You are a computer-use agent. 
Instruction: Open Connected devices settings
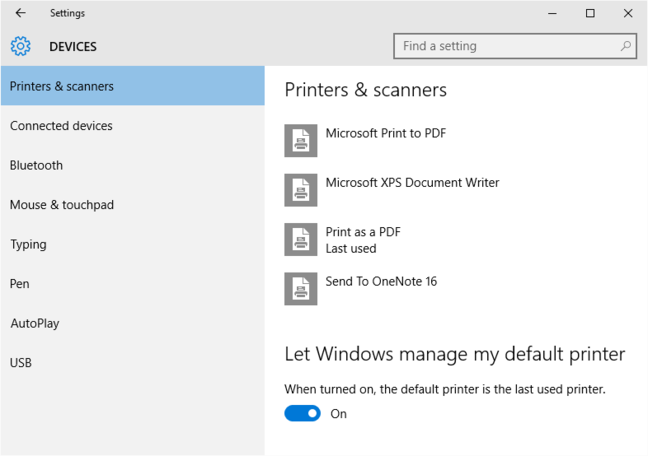[133, 125]
